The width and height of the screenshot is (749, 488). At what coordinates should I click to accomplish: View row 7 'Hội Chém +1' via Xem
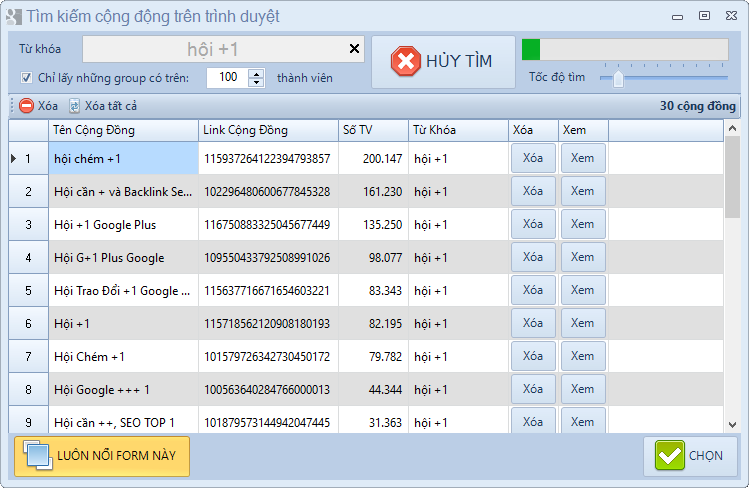[583, 356]
